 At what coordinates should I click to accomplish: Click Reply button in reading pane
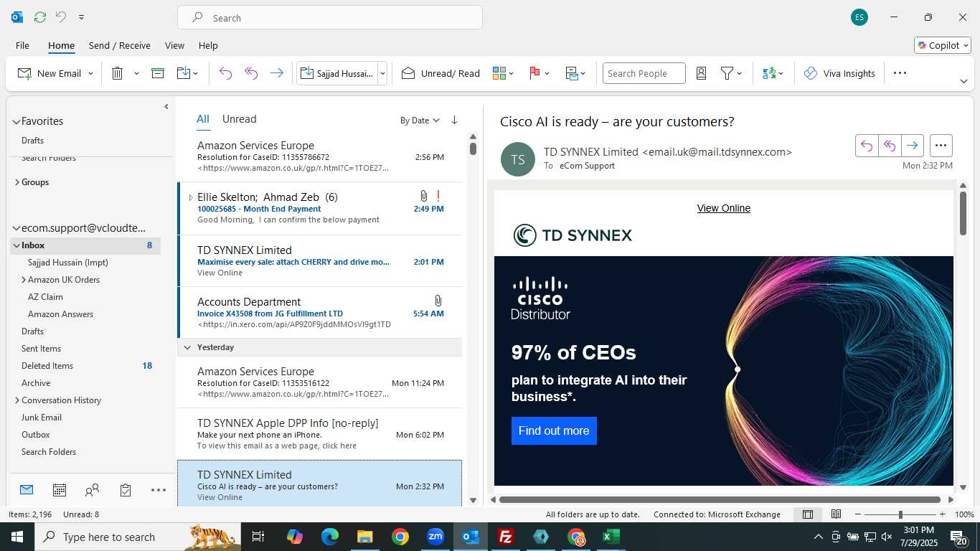tap(867, 146)
